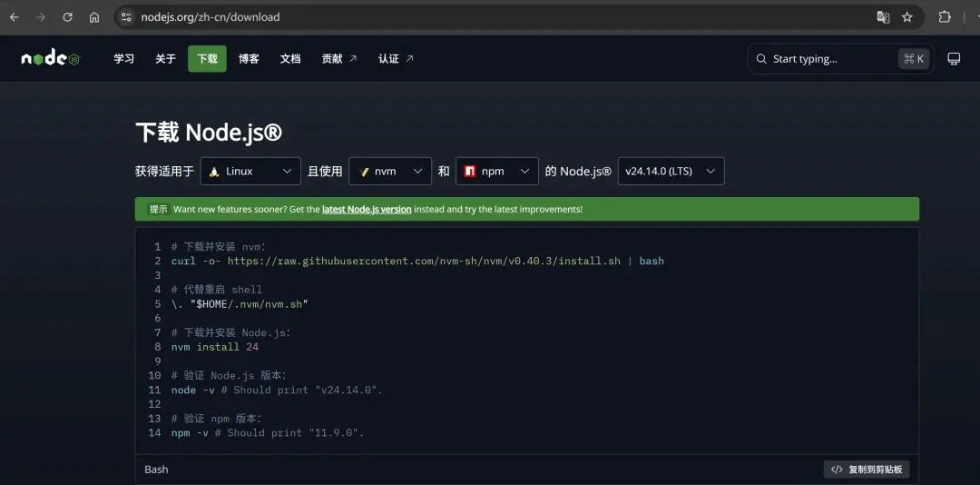Expand the v24.14.0 (LTS) version dropdown
The width and height of the screenshot is (980, 485).
click(x=671, y=171)
